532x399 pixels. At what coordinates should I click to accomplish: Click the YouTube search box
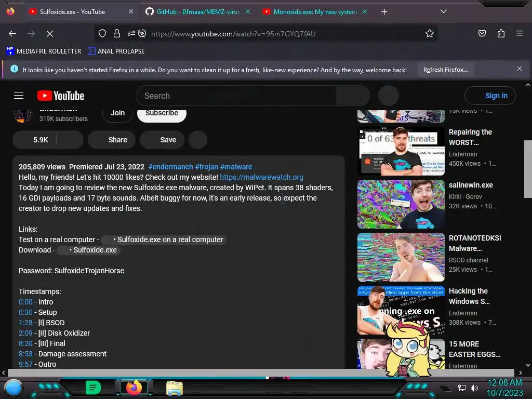click(x=236, y=96)
